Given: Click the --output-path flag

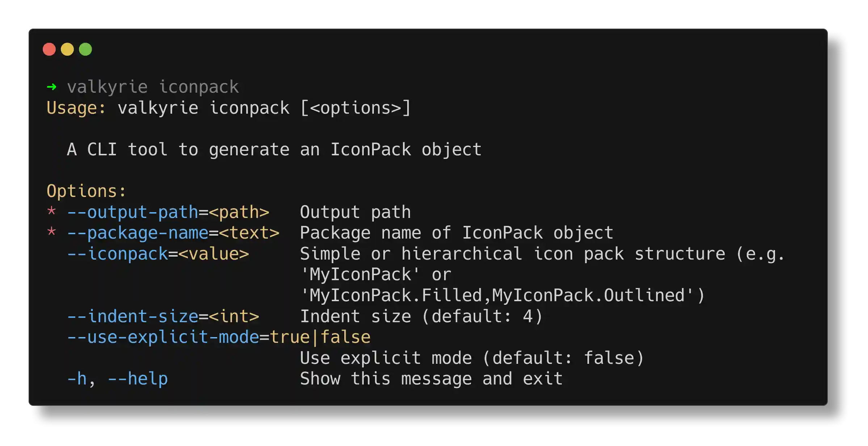Looking at the screenshot, I should 132,212.
